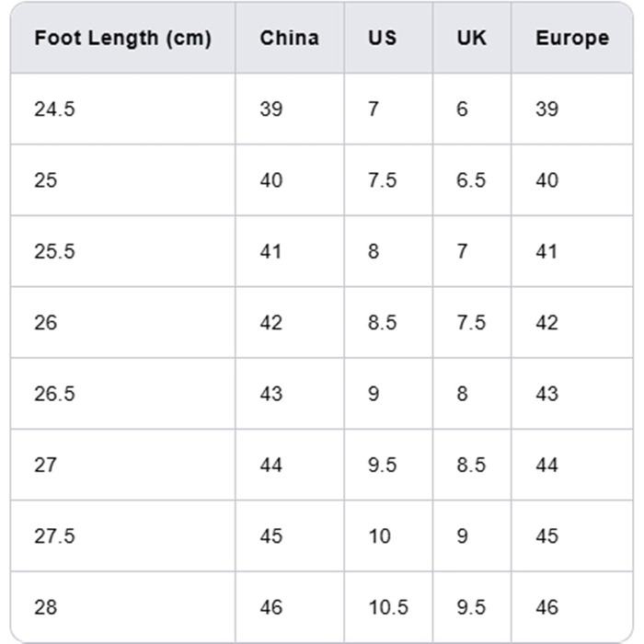644x644 pixels.
Task: Select Europe size 46 cell
Action: (x=546, y=607)
